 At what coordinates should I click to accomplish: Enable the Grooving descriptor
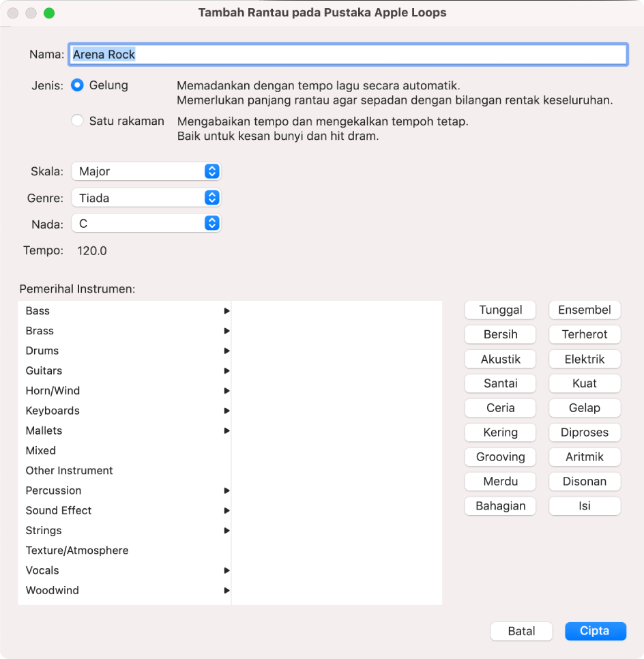500,456
